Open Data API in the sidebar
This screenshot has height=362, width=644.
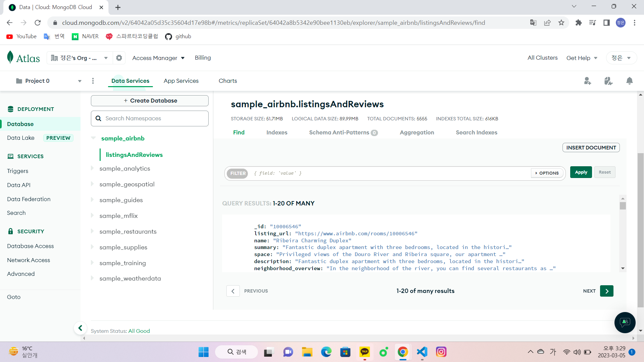tap(19, 185)
